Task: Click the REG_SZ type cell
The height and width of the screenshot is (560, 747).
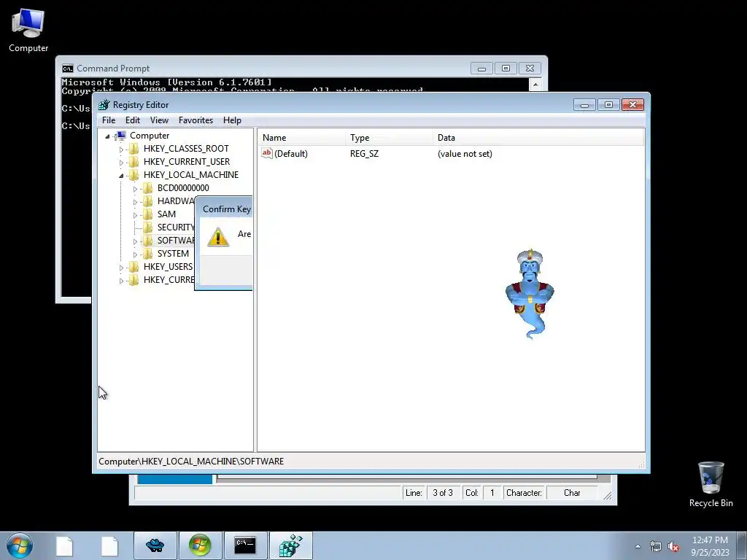Action: (x=365, y=154)
